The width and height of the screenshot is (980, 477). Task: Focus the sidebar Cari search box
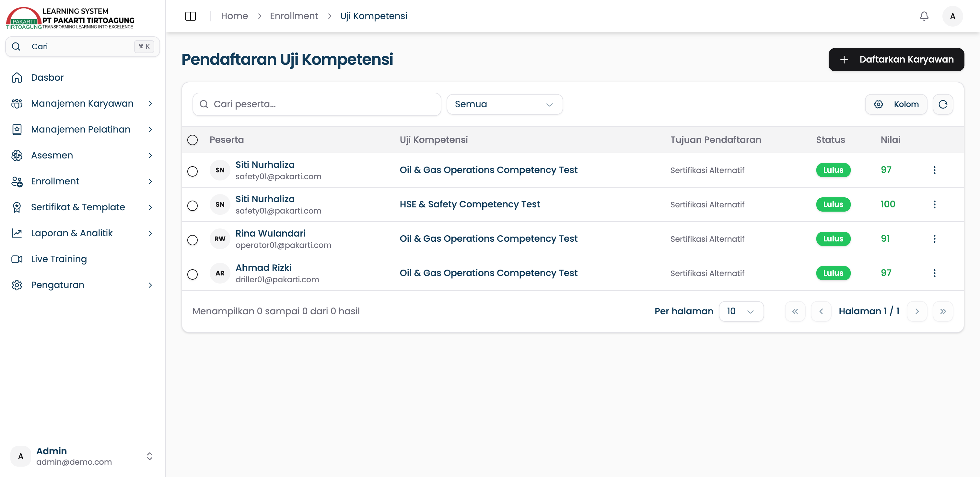[83, 46]
